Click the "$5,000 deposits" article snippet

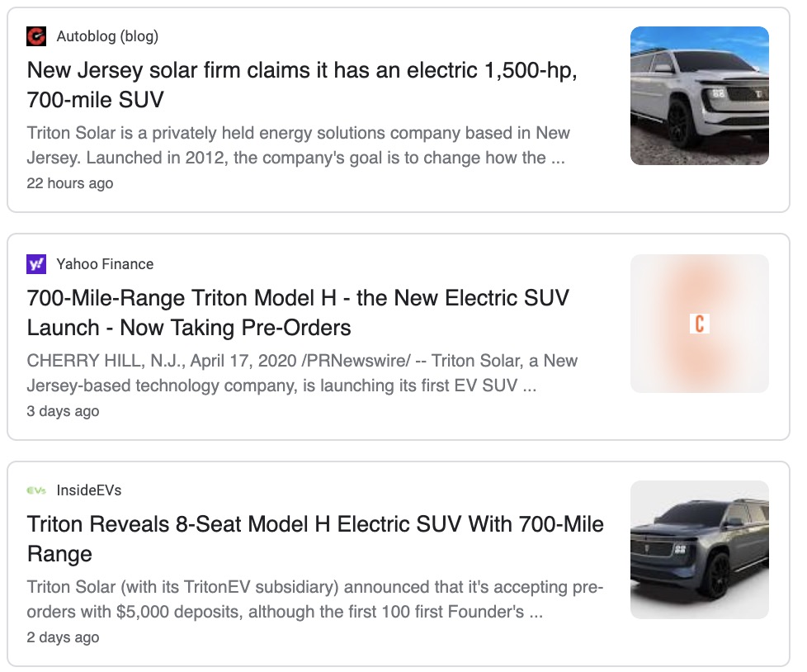click(314, 600)
